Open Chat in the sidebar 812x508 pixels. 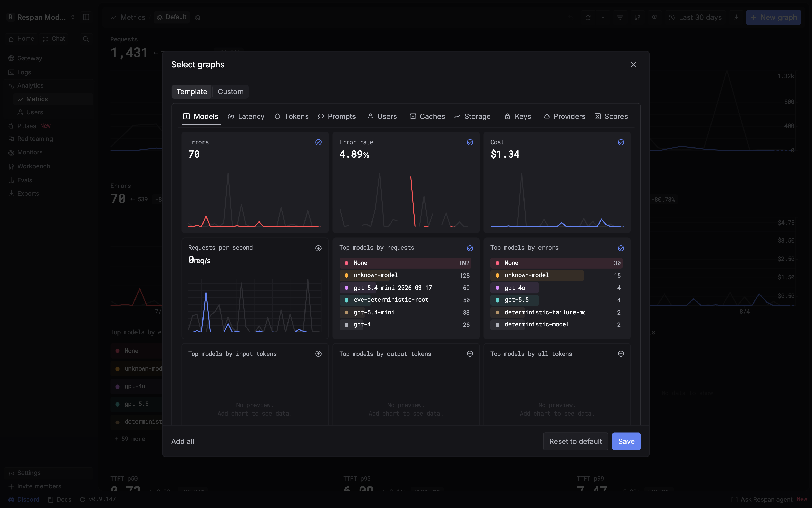click(x=54, y=39)
